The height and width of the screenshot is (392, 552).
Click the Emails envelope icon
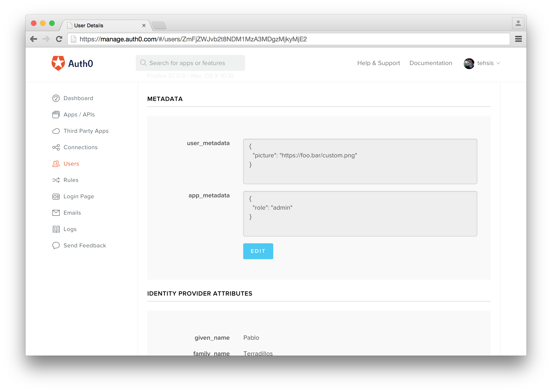[x=56, y=213]
